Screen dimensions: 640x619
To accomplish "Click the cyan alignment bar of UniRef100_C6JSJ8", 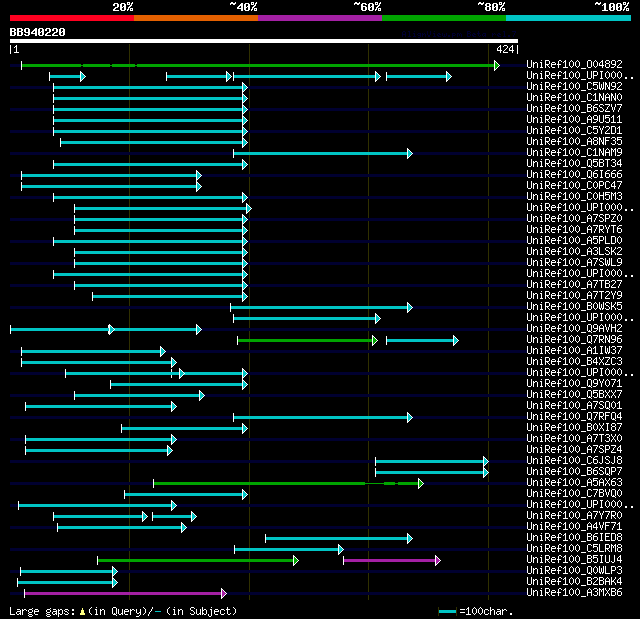I will point(432,461).
